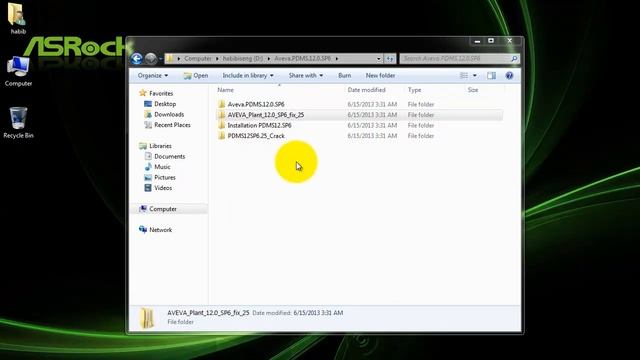Click the folder icon of PDMS12SP6.25_Crack

[221, 136]
